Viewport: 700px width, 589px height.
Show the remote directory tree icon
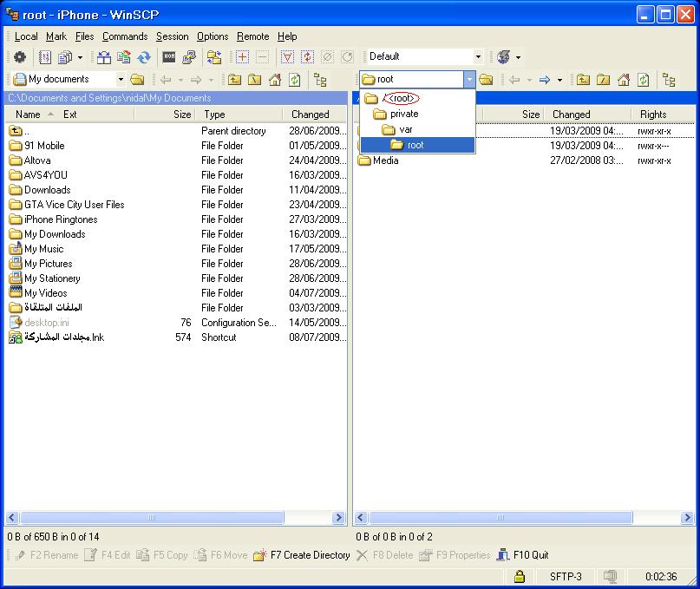pos(669,80)
